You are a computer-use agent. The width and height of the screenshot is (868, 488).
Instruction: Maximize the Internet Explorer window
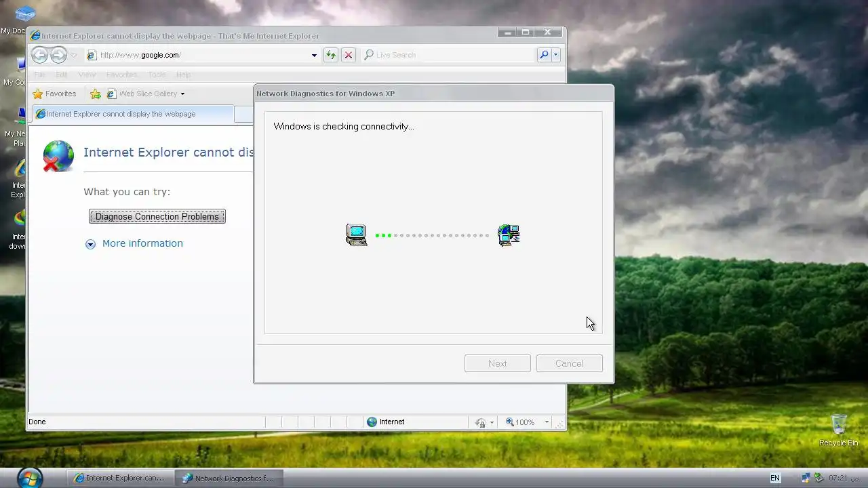point(525,33)
